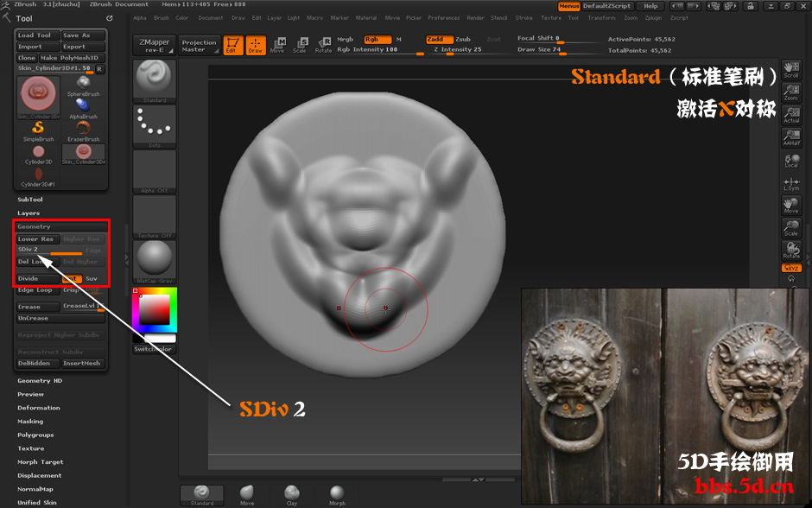Open the Alpha Off selector
Image resolution: width=812 pixels, height=508 pixels.
point(155,171)
